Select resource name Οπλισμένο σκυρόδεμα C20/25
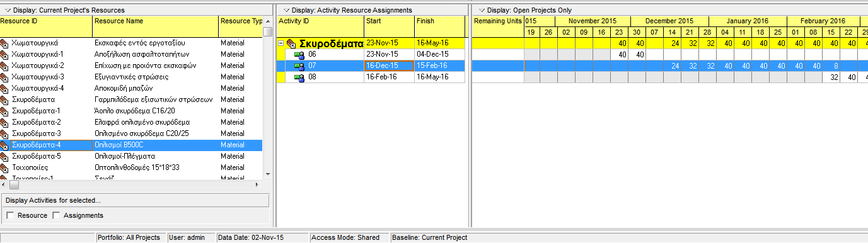 click(x=142, y=134)
